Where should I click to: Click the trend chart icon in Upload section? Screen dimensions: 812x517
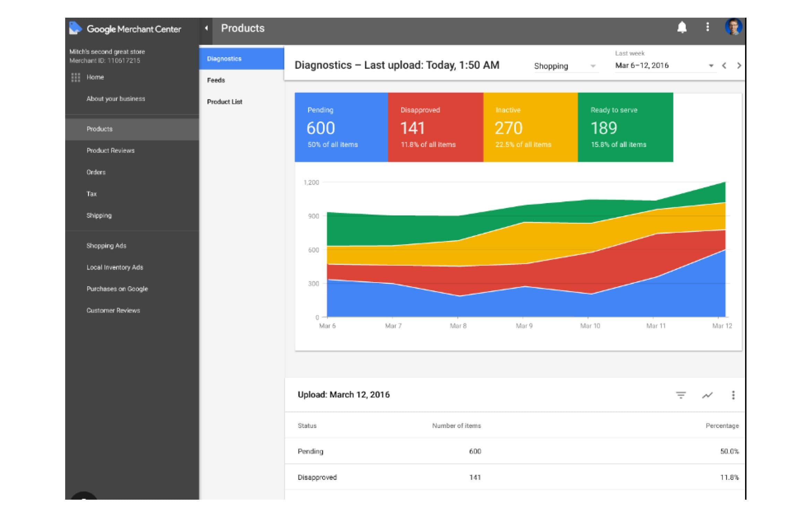click(x=707, y=395)
